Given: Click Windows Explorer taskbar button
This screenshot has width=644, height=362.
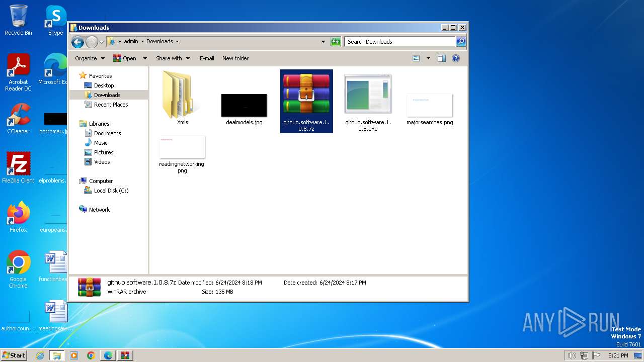Looking at the screenshot, I should [57, 355].
